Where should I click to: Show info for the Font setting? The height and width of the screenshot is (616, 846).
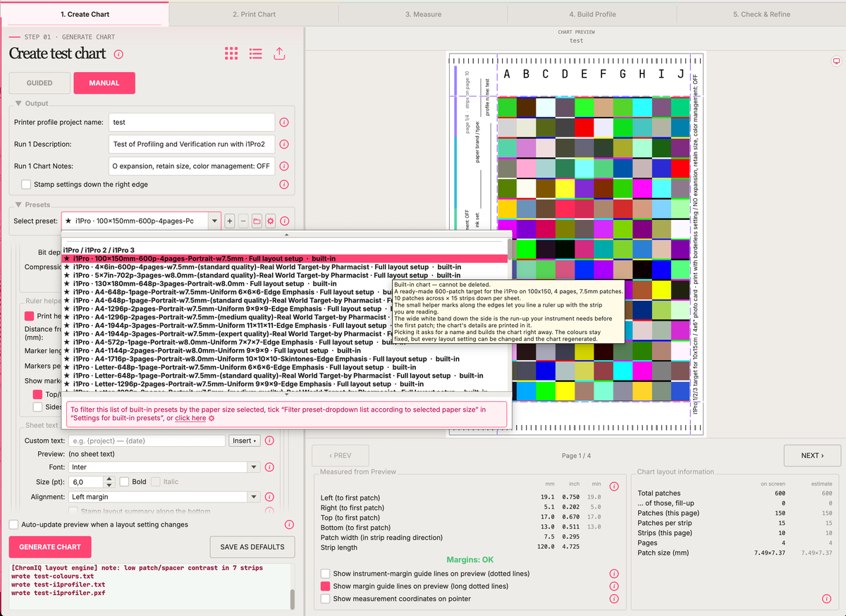(269, 467)
